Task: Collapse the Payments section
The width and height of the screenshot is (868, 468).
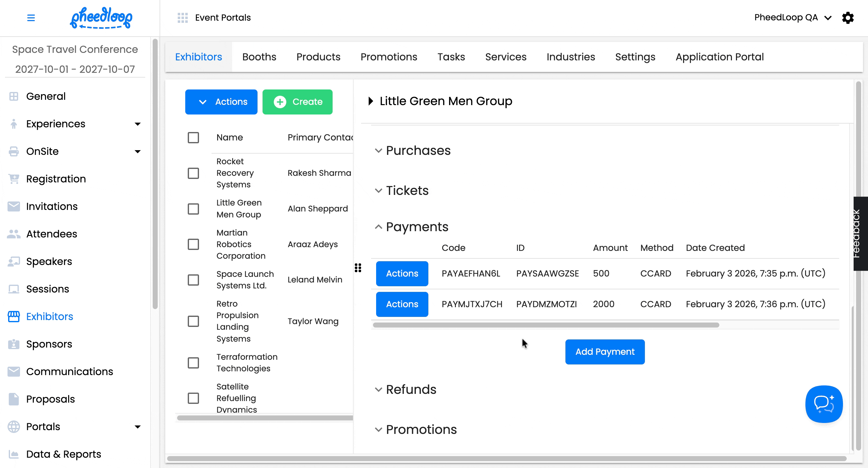Action: [x=416, y=227]
